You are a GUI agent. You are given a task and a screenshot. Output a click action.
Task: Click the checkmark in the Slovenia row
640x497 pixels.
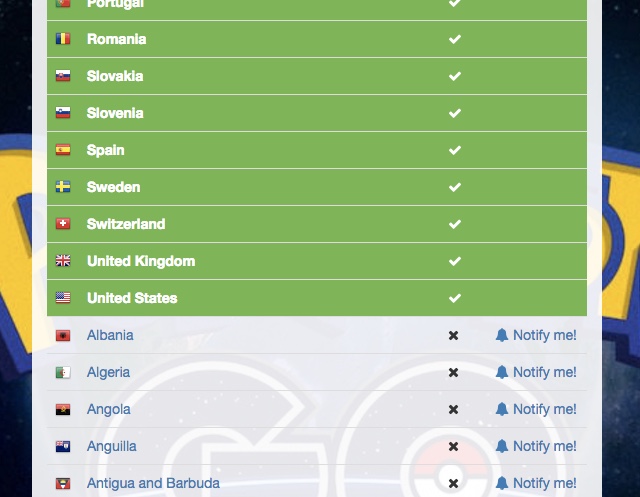click(455, 113)
